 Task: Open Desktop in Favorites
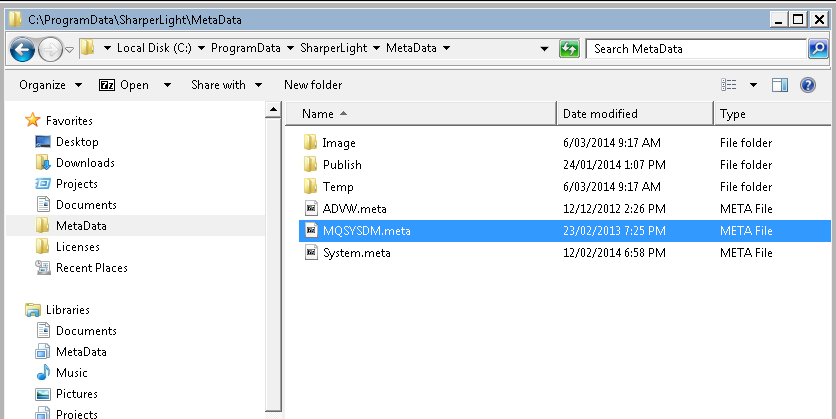[77, 142]
